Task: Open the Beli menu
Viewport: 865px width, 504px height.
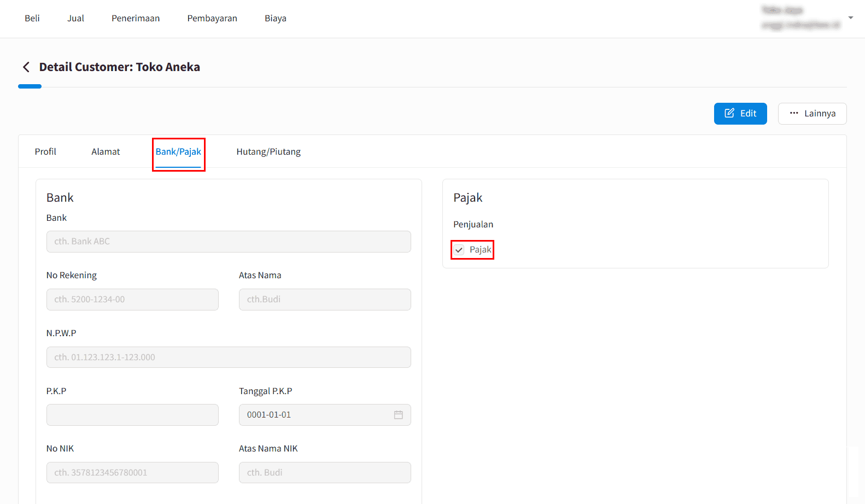Action: tap(32, 19)
